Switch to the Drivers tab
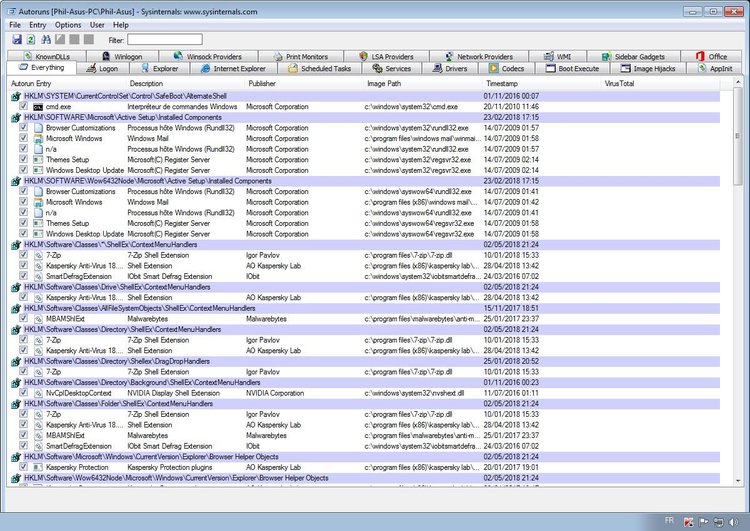This screenshot has width=750, height=531. [450, 68]
